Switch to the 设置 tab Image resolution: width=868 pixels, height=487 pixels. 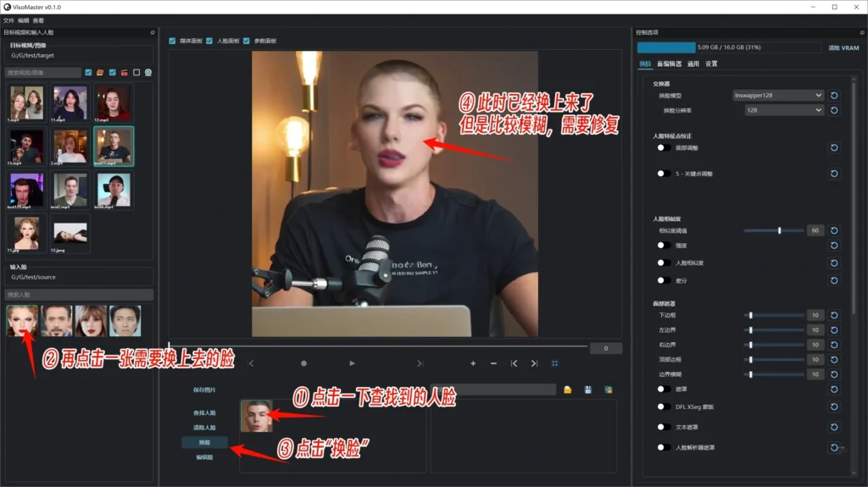click(711, 64)
